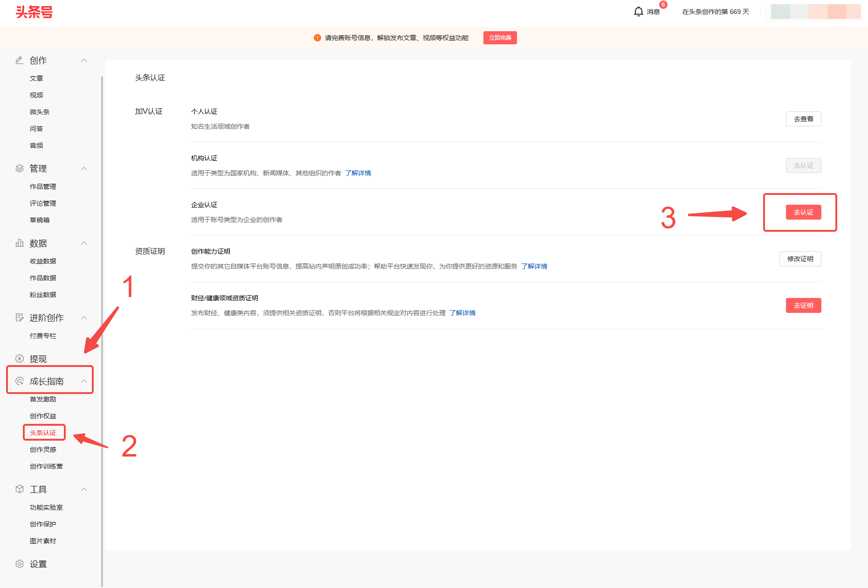Screen dimensions: 868x588
Task: Click the sidebar vertical scrollbar
Action: pos(102,326)
